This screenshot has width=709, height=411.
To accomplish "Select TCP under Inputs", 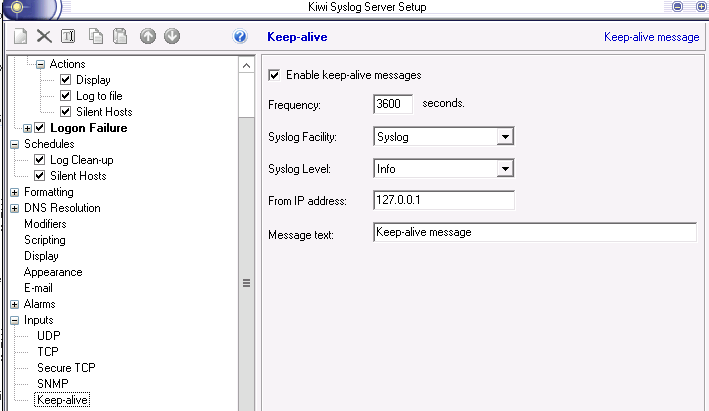I will tap(48, 352).
